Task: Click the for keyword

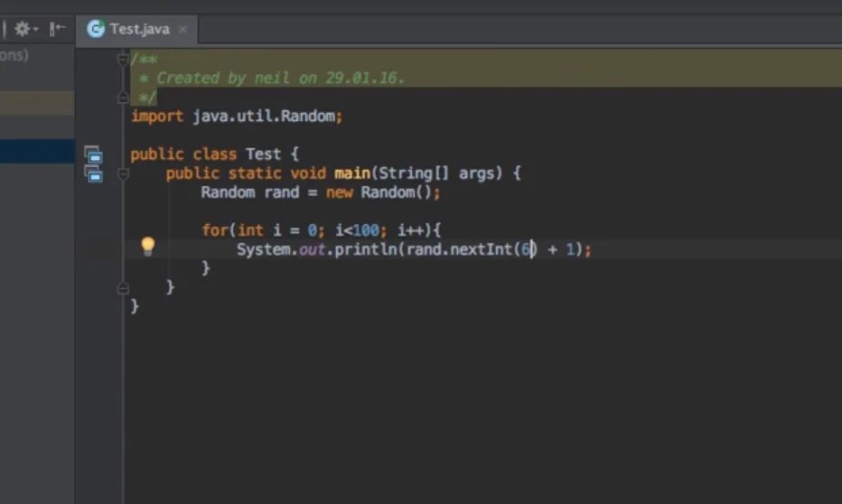Action: (215, 231)
